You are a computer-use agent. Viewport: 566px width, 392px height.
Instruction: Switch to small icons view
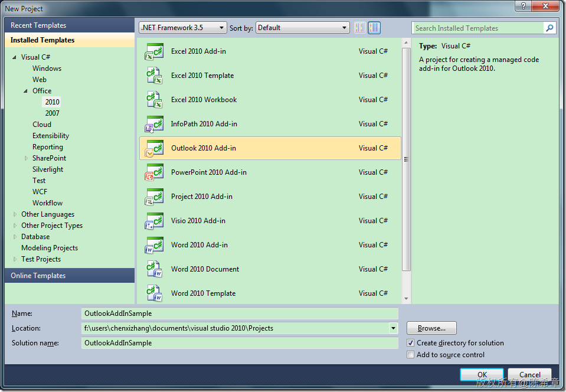click(359, 28)
